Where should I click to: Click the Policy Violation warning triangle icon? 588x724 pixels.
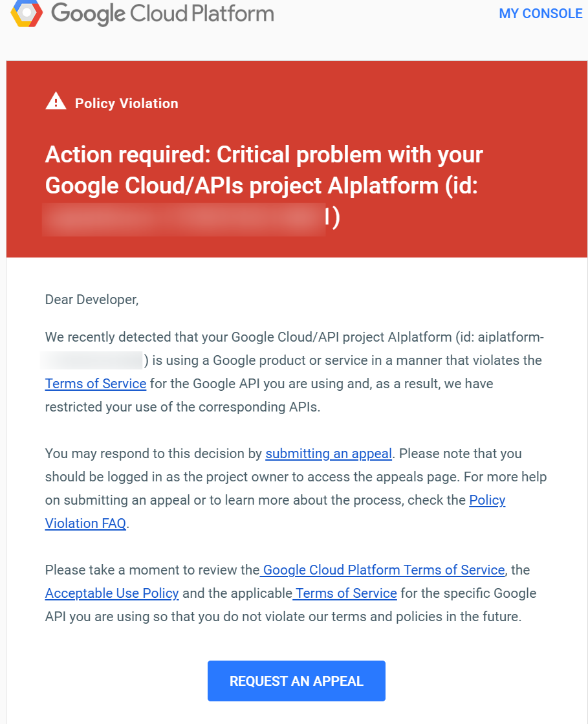56,101
